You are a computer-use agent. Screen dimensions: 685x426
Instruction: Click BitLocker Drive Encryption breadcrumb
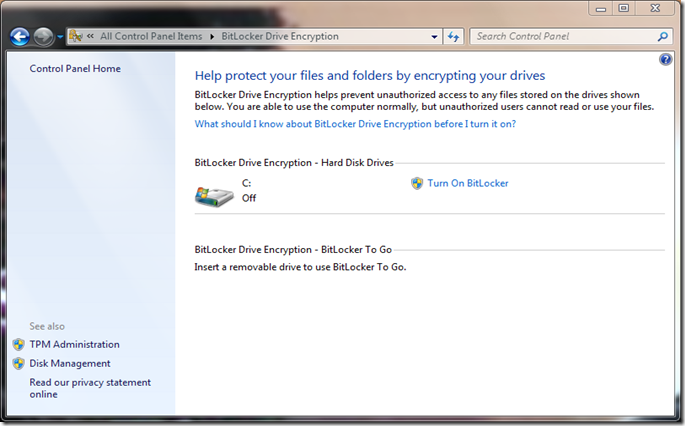click(x=280, y=36)
